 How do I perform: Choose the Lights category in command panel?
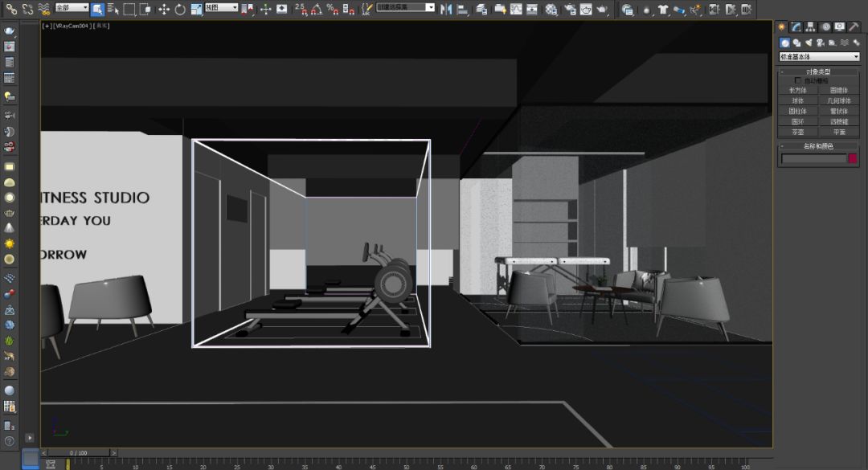coord(808,43)
